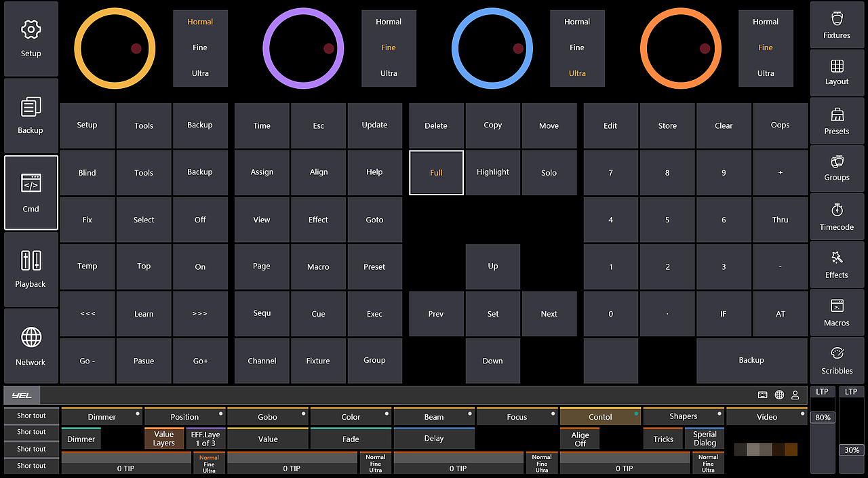Click the small globe icon in command bar
This screenshot has height=478, width=868.
point(779,395)
